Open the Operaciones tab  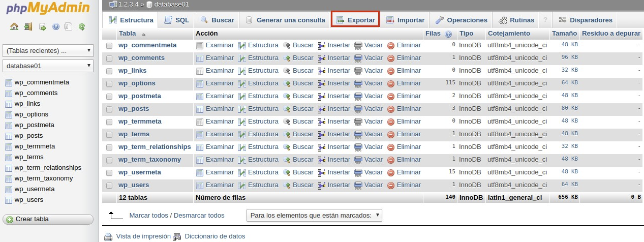[462, 20]
